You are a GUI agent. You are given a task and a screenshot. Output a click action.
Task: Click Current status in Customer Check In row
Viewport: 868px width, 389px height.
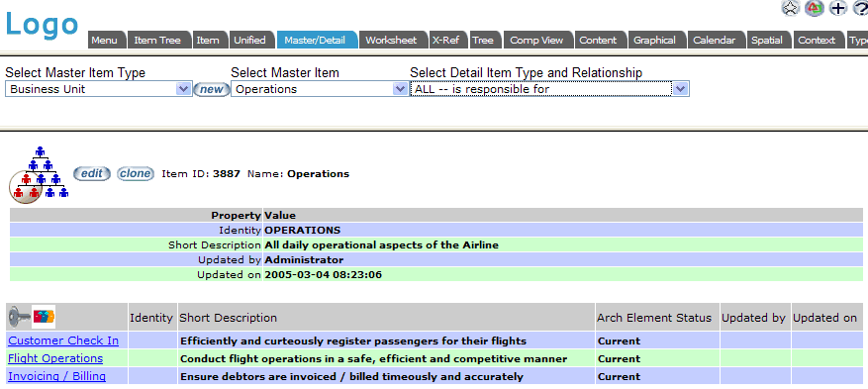[x=619, y=340]
